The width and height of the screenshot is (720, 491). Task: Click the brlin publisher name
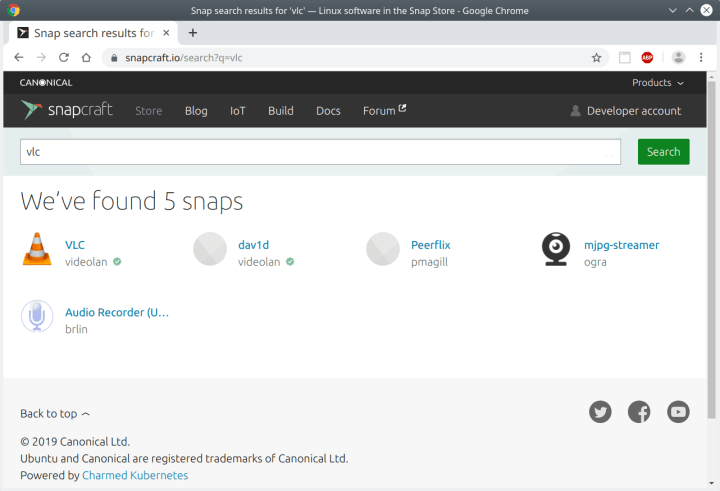tap(76, 329)
